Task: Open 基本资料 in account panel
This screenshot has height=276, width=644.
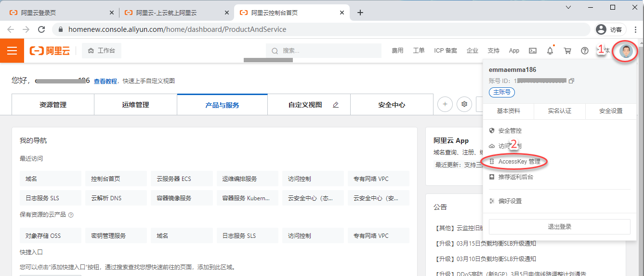Action: pyautogui.click(x=509, y=111)
